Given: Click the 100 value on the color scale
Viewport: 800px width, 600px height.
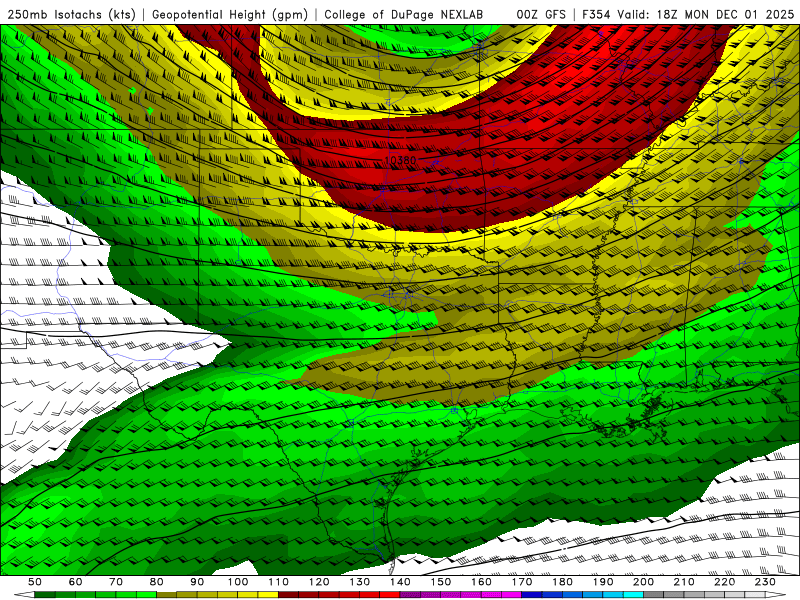Looking at the screenshot, I should coord(238,582).
